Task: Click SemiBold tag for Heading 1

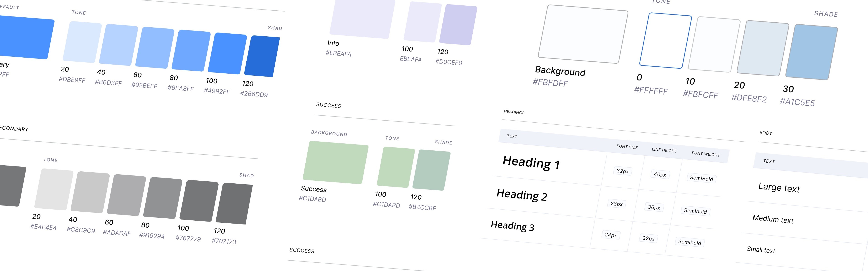Action: tap(701, 178)
